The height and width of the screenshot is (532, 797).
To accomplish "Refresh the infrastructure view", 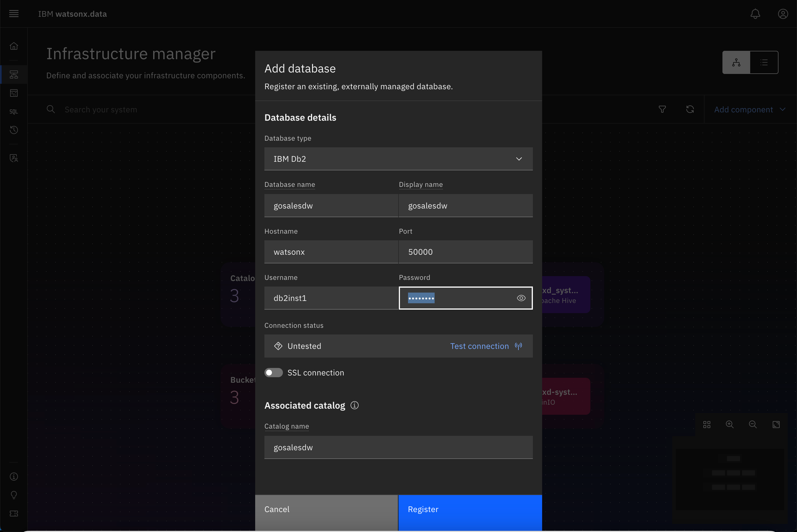I will pyautogui.click(x=690, y=109).
